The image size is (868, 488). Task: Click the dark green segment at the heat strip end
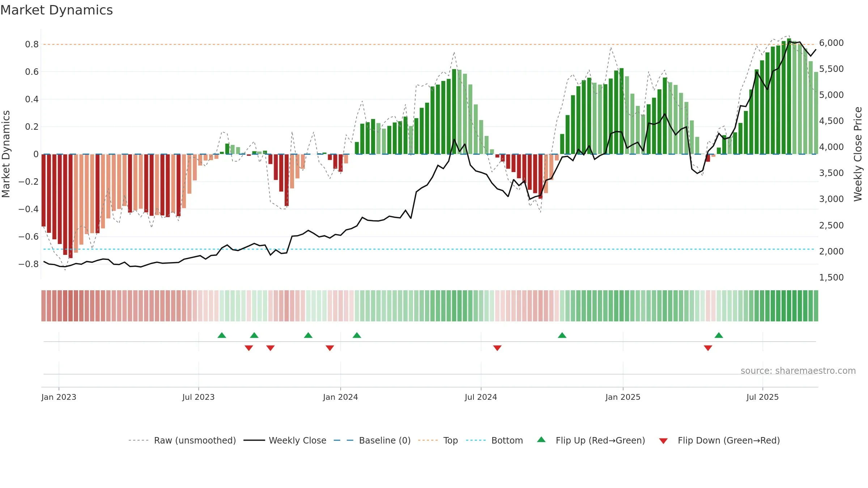tap(816, 306)
